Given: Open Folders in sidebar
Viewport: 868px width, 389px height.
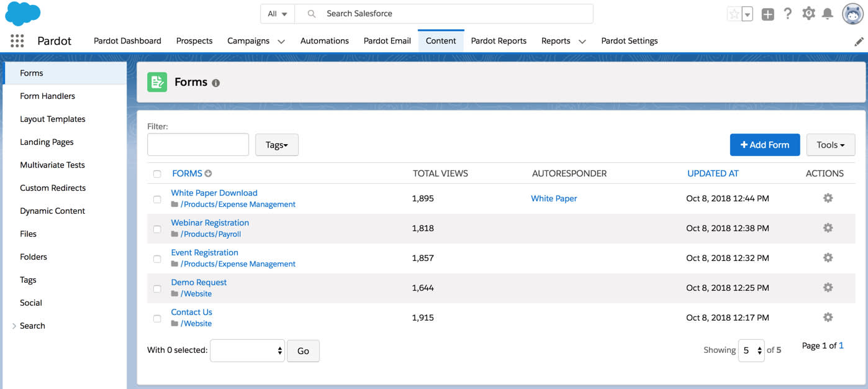Looking at the screenshot, I should 34,257.
